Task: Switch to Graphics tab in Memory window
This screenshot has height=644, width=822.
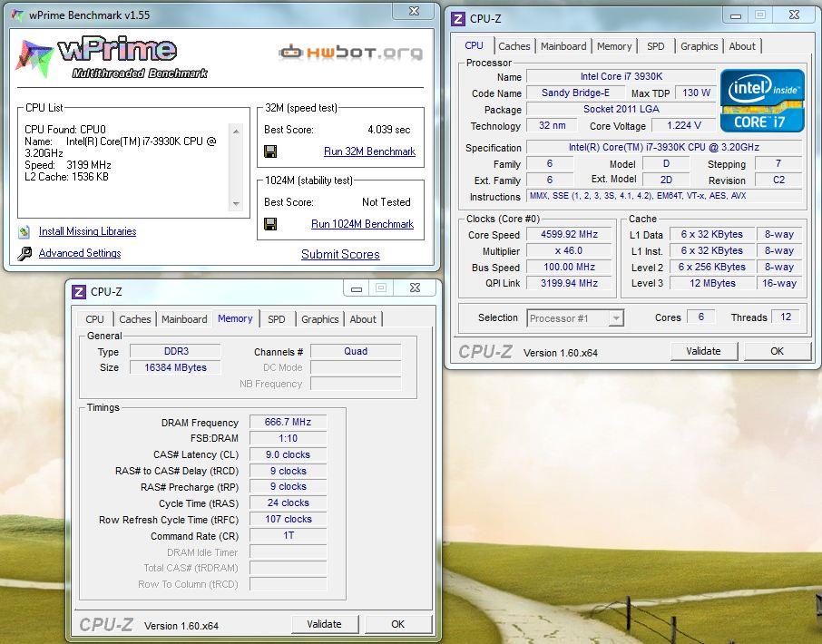Action: pyautogui.click(x=319, y=319)
